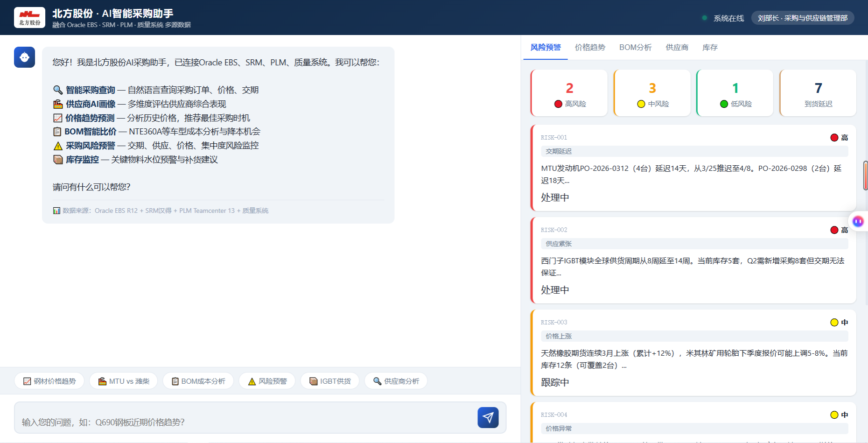Viewport: 868px width, 443px height.
Task: Click the 库存监控 feature line
Action: pos(135,160)
